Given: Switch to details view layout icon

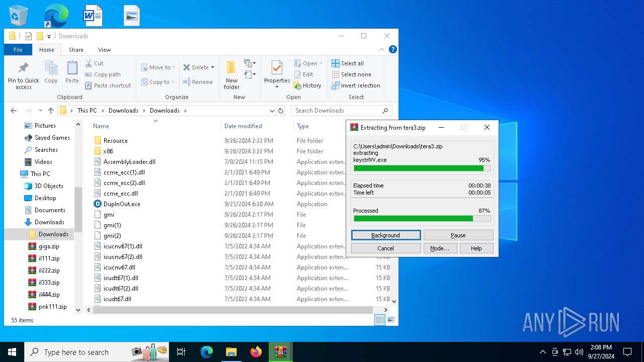Looking at the screenshot, I should [380, 320].
